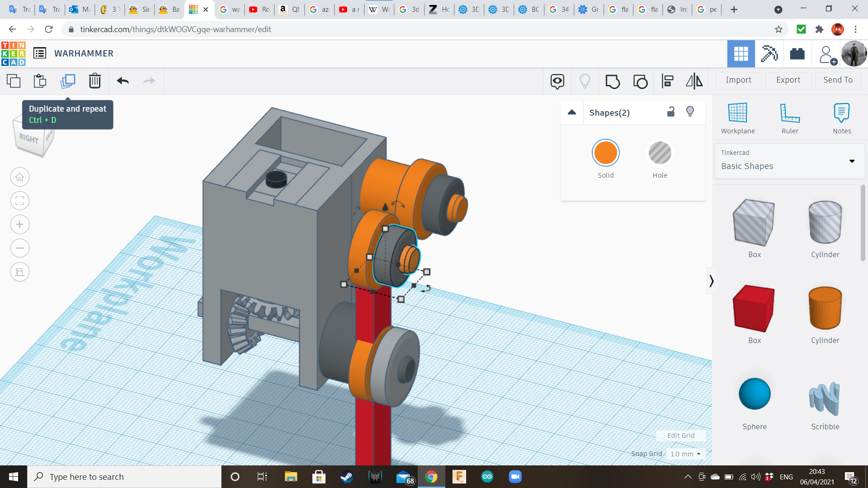Click the Group shapes icon
The image size is (868, 488).
[x=613, y=81]
